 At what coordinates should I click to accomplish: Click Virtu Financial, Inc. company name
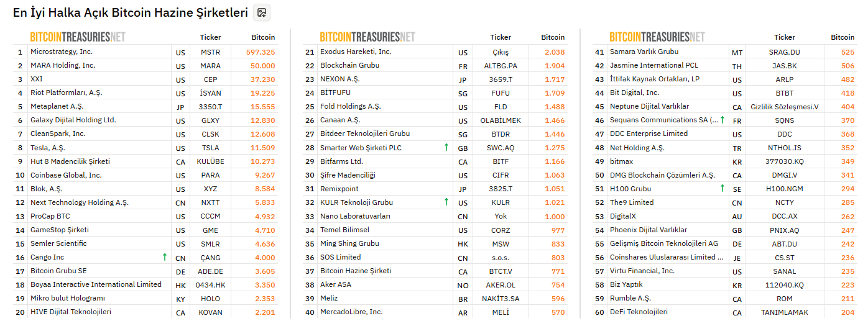click(x=642, y=271)
